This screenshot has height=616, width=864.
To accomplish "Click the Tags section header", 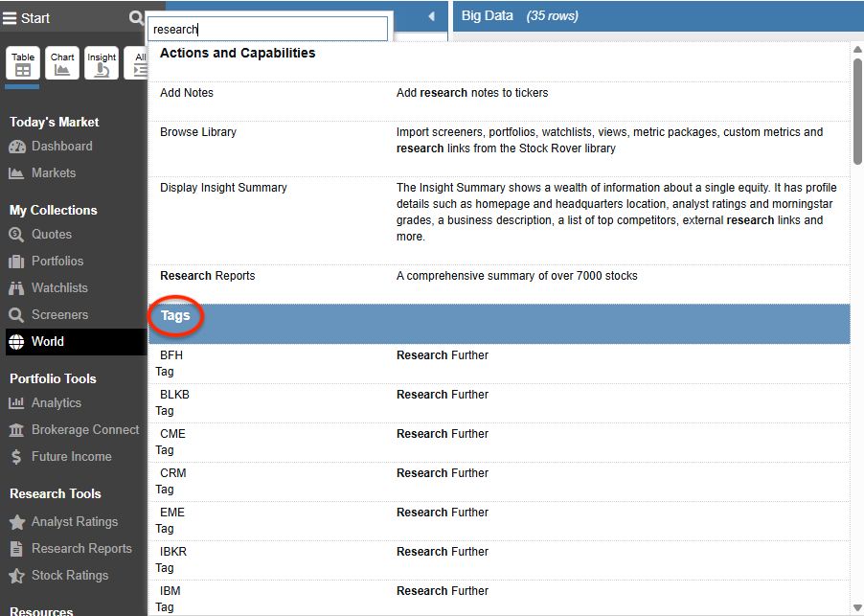I will [499, 324].
